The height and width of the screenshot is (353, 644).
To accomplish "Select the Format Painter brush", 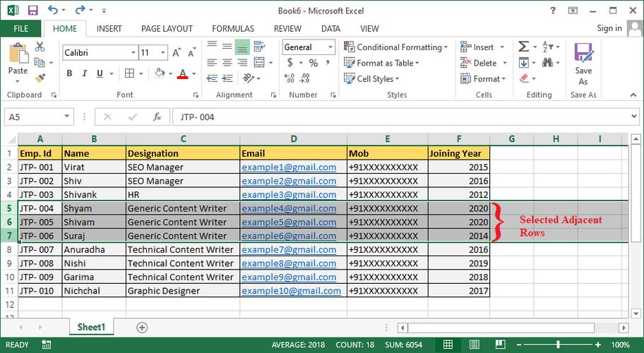I will tap(40, 78).
